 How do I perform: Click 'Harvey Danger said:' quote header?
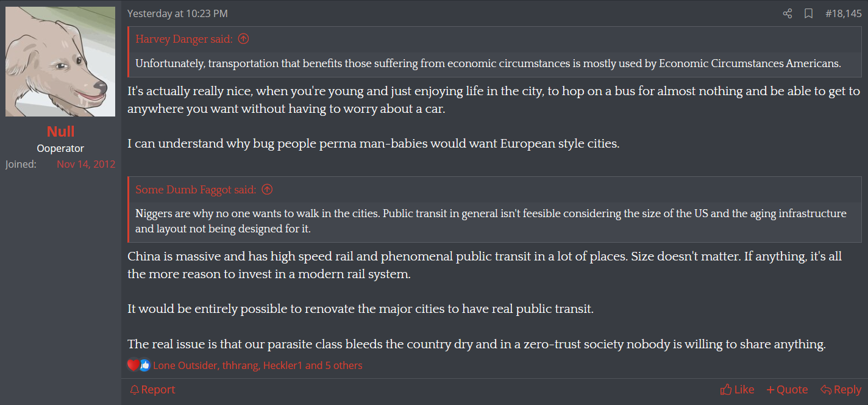[184, 39]
